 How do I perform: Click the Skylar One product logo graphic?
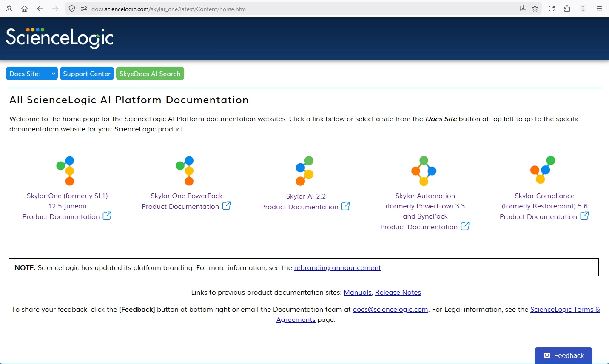[66, 171]
